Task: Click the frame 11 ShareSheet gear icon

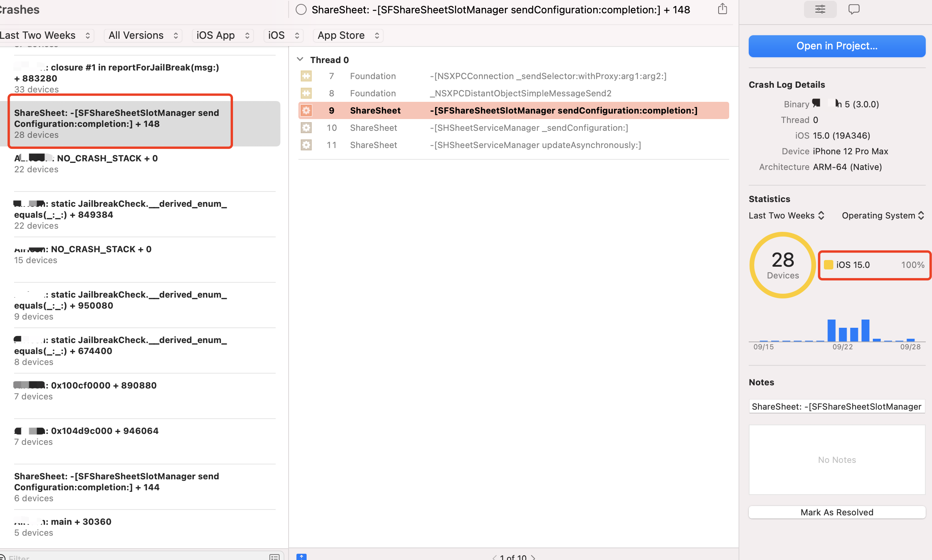Action: tap(306, 145)
